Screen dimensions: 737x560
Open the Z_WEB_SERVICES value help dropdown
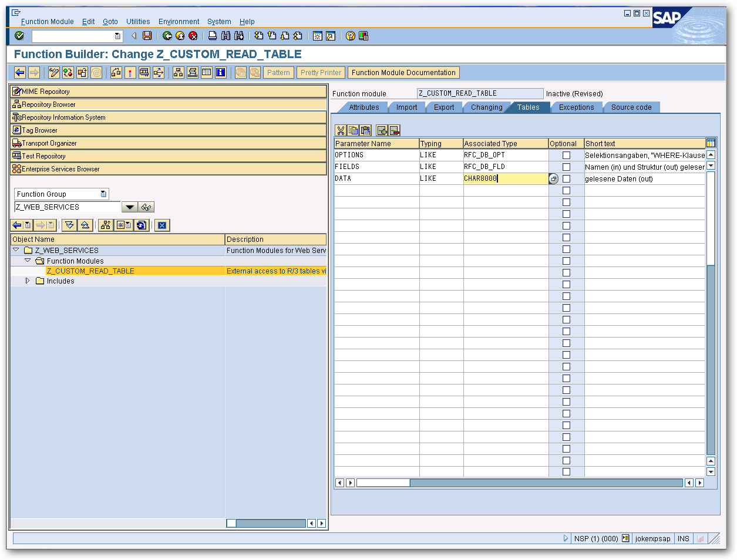pyautogui.click(x=130, y=207)
